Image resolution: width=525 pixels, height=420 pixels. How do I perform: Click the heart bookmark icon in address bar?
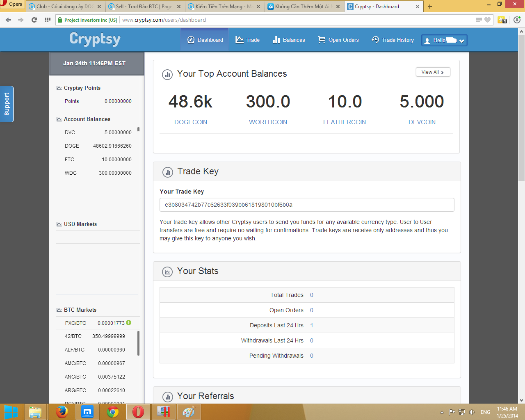pos(487,20)
